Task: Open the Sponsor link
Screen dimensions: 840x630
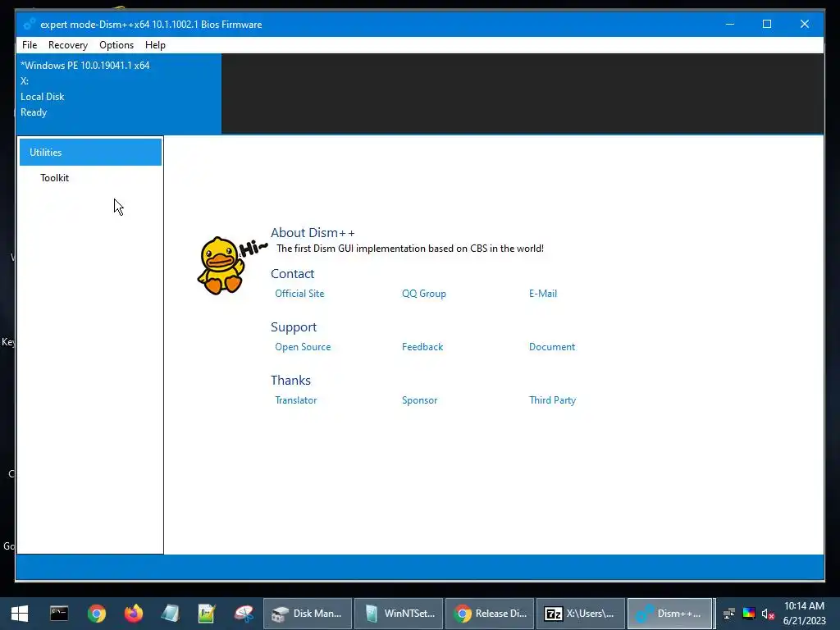Action: pos(419,400)
